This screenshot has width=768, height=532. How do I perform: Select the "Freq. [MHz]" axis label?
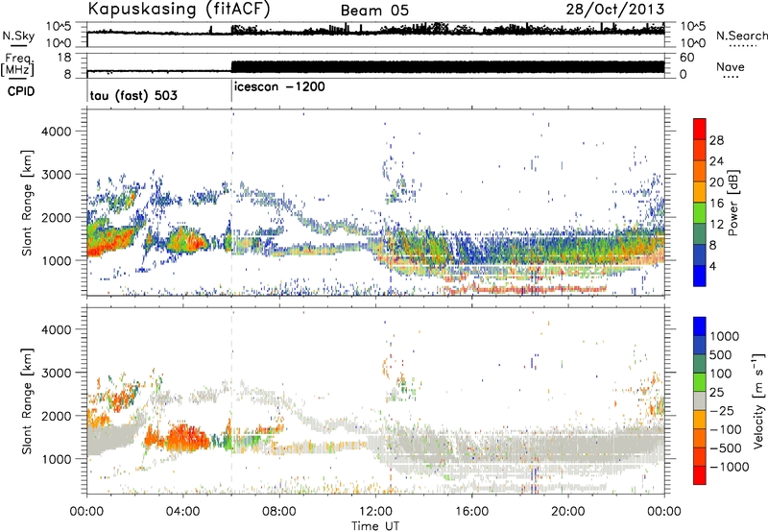(17, 64)
